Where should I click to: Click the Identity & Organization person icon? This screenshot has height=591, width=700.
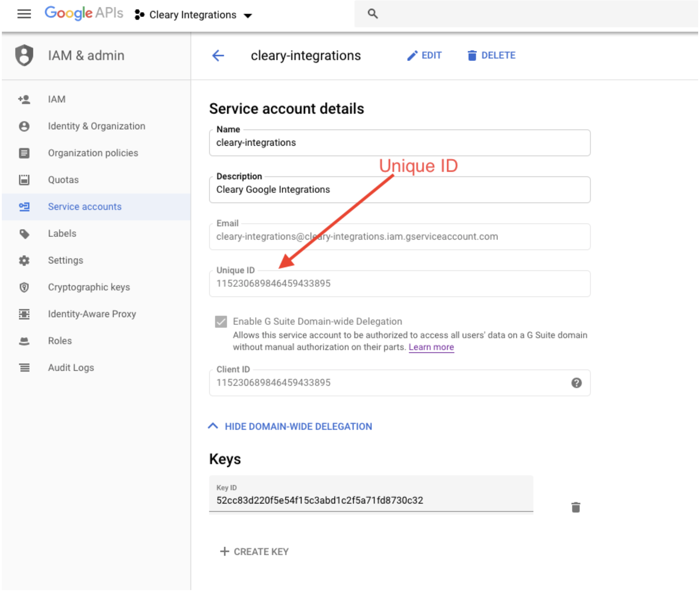(x=24, y=126)
